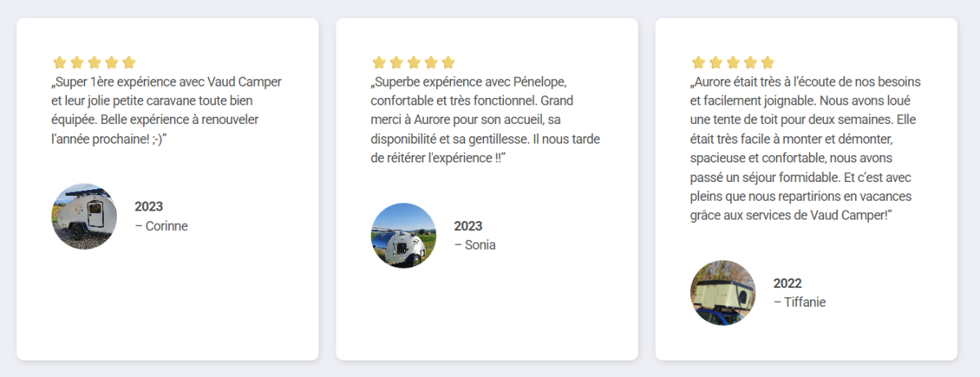The image size is (980, 377).
Task: Click the 2022 year above Tiffanie
Action: (x=787, y=283)
